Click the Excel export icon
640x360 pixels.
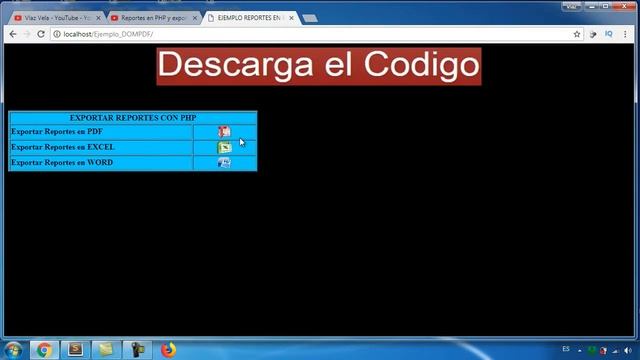click(x=224, y=147)
